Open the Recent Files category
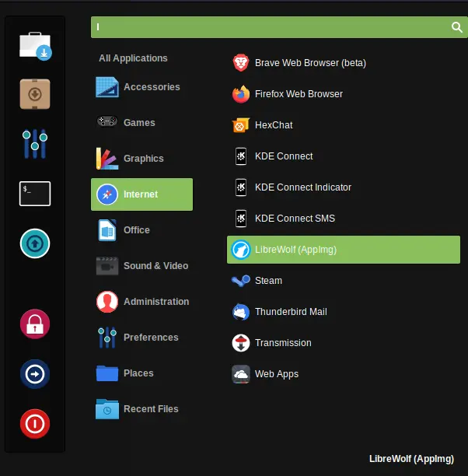The image size is (468, 476). (141, 409)
